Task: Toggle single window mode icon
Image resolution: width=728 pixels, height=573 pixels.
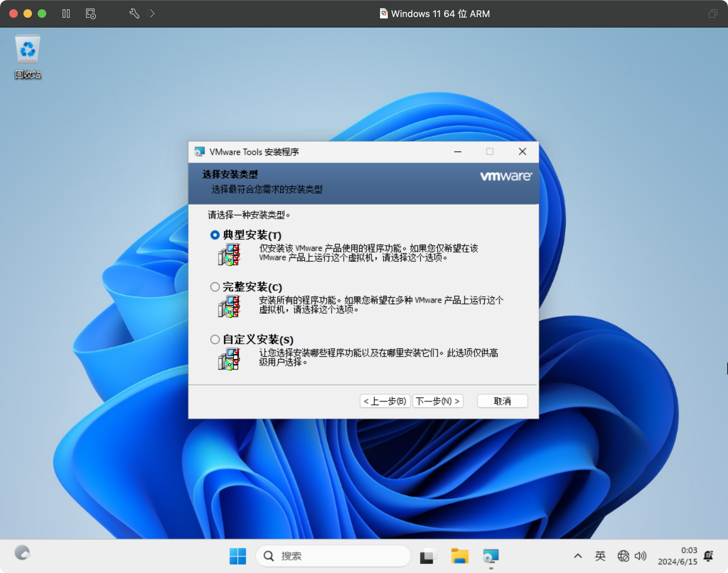Action: 713,14
